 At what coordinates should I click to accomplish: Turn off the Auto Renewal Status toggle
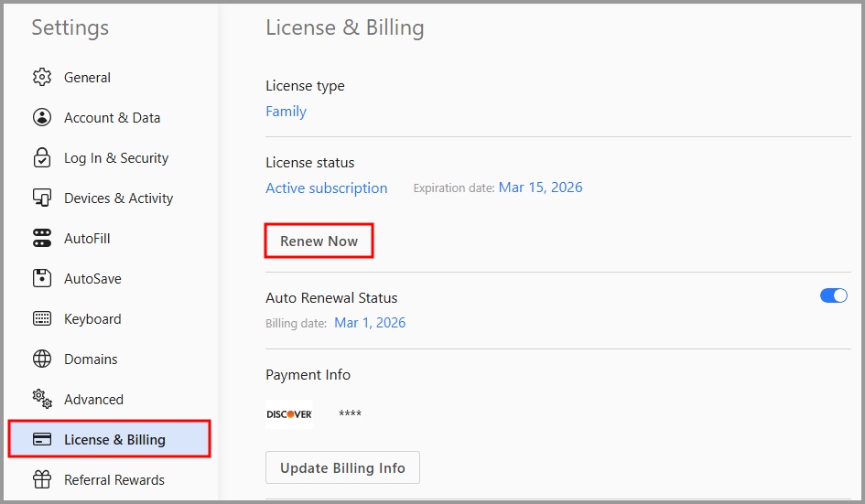click(834, 295)
